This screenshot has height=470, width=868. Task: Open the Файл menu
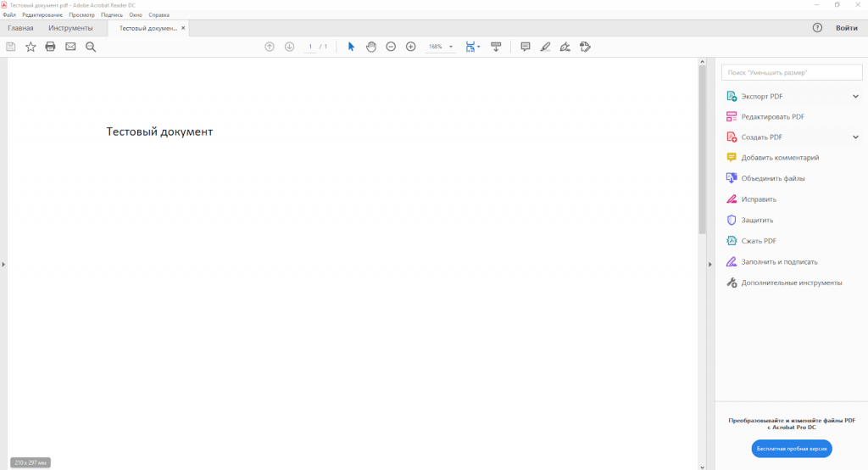9,15
